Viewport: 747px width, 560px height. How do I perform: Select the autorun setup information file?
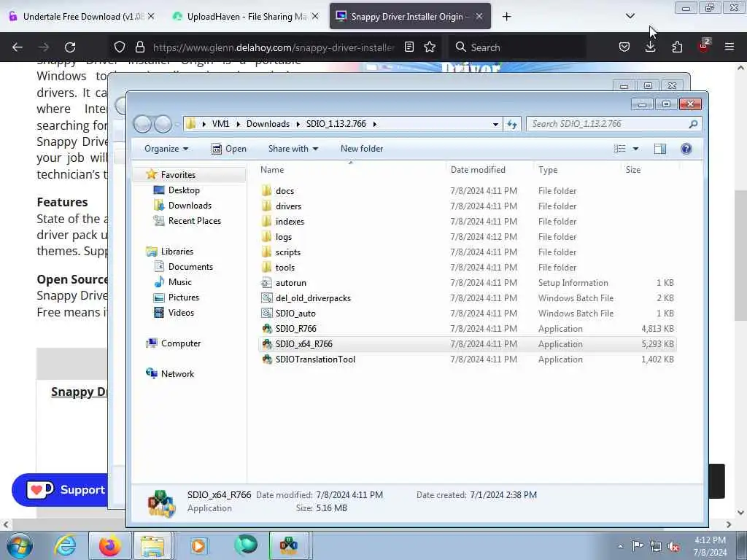pyautogui.click(x=467, y=282)
